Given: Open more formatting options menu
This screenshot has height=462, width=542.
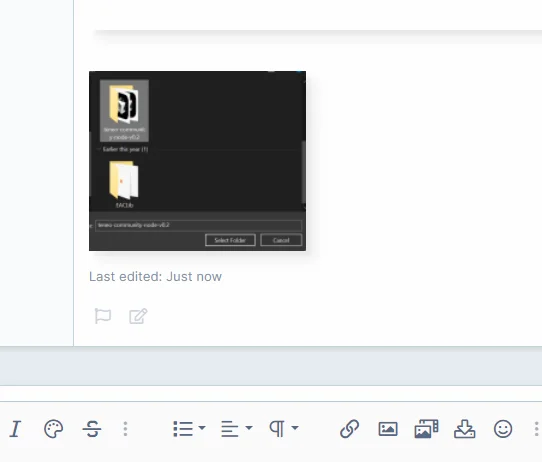Looking at the screenshot, I should tap(125, 429).
